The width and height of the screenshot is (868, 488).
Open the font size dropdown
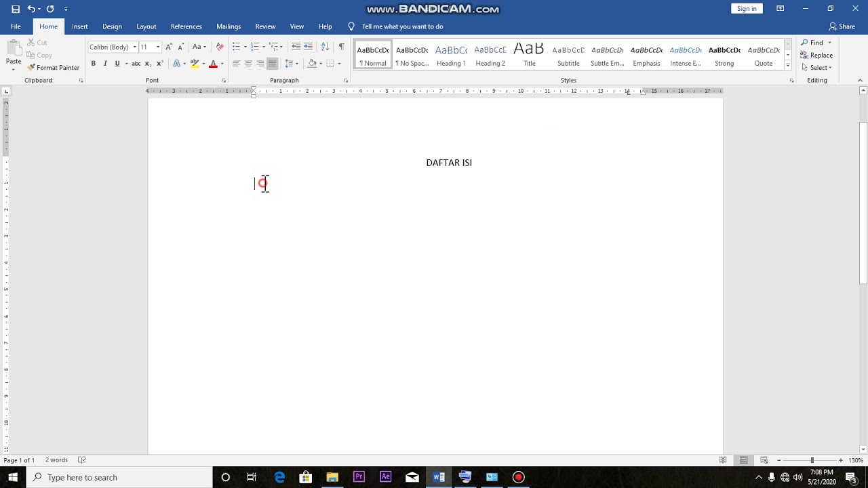coord(158,47)
